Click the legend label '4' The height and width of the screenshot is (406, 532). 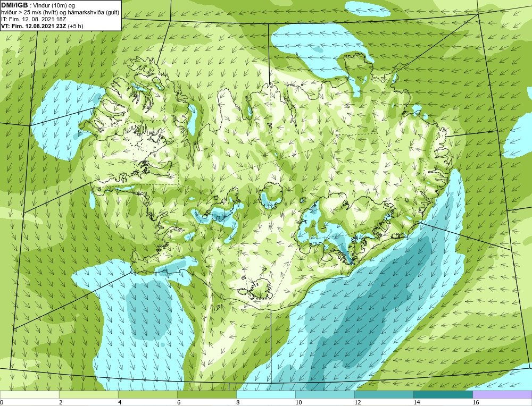point(120,402)
